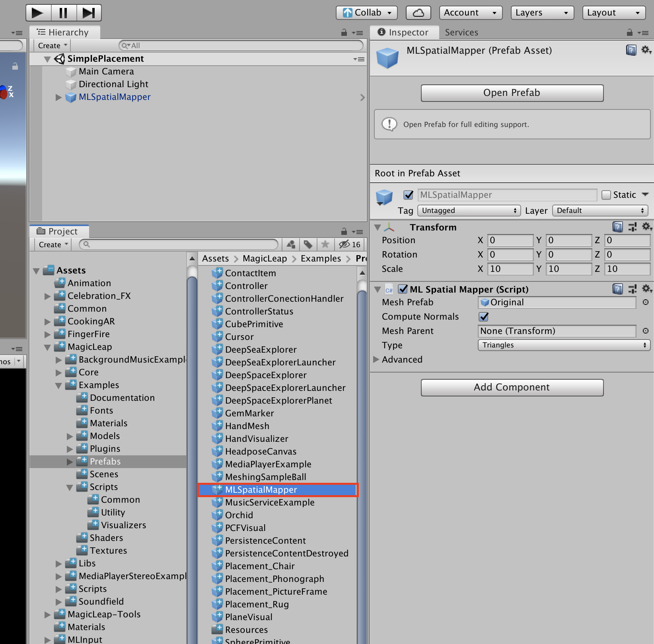Click the Favorites star icon
Viewport: 654px width, 644px height.
click(x=325, y=244)
